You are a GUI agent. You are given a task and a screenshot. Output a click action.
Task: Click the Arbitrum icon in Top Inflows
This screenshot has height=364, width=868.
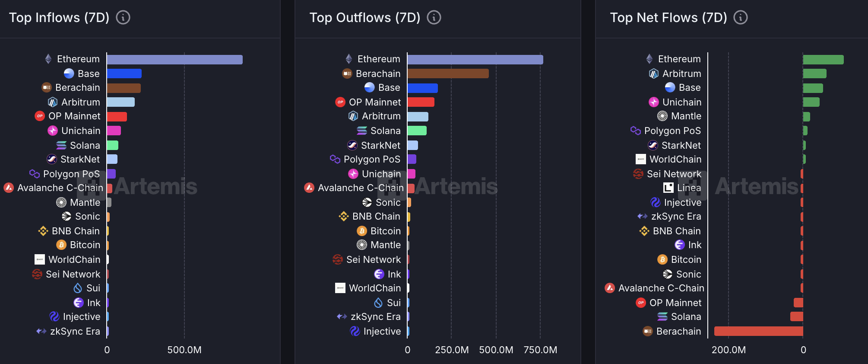[53, 102]
